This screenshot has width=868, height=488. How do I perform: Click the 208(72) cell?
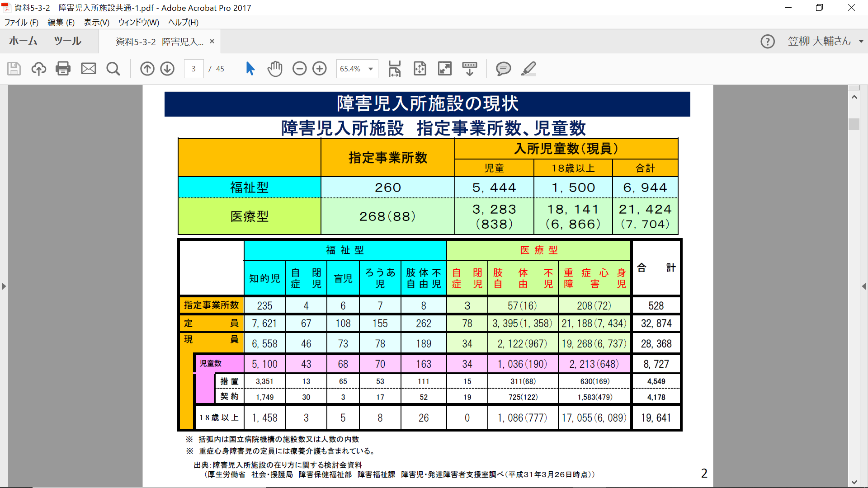click(x=594, y=306)
